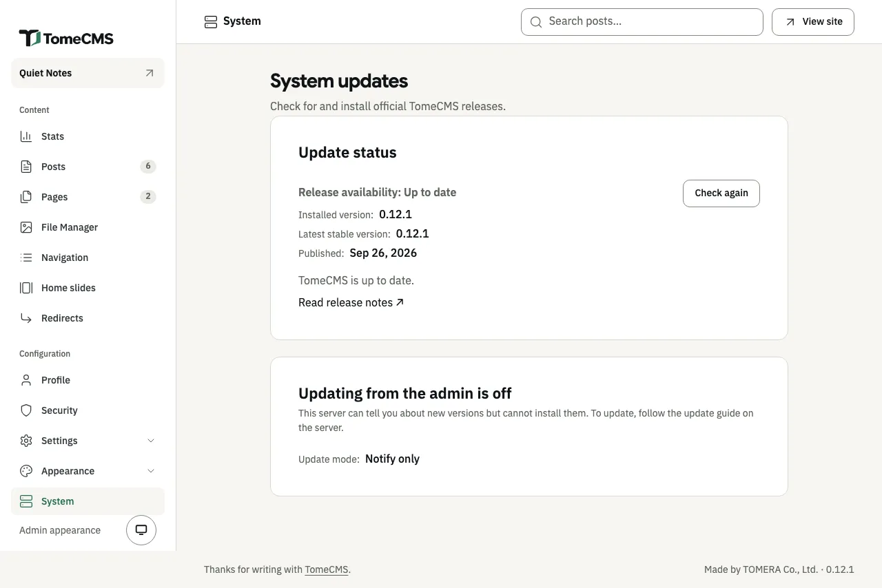
Task: Click the System updates heading
Action: point(339,81)
